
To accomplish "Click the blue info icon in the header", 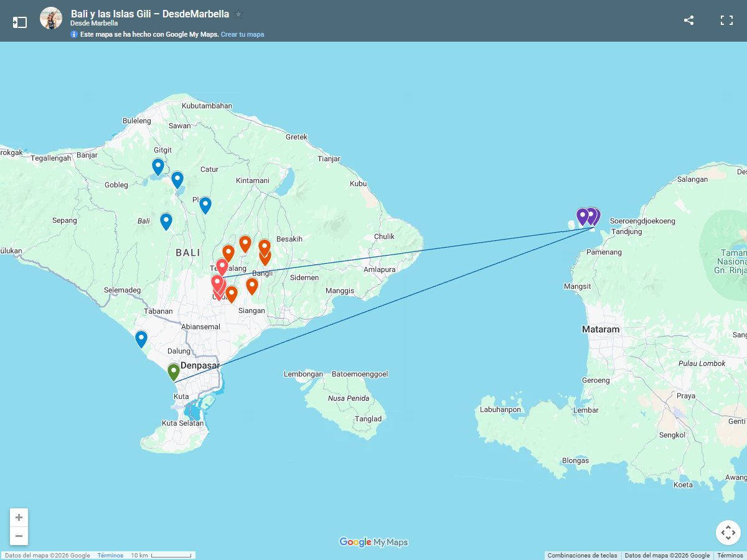I will pyautogui.click(x=74, y=34).
